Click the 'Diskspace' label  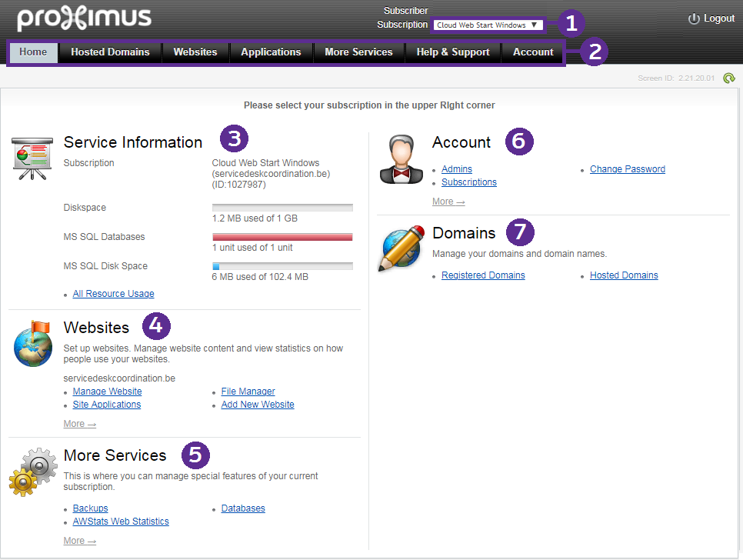[85, 208]
